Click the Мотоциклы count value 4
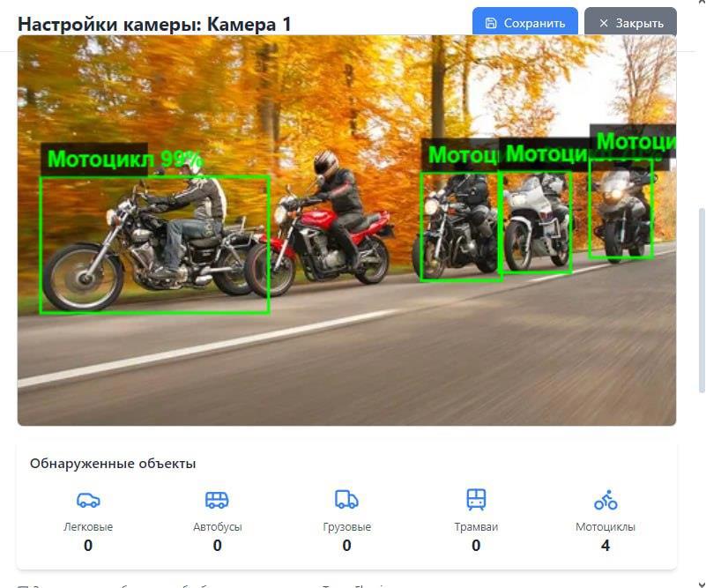 [x=606, y=546]
